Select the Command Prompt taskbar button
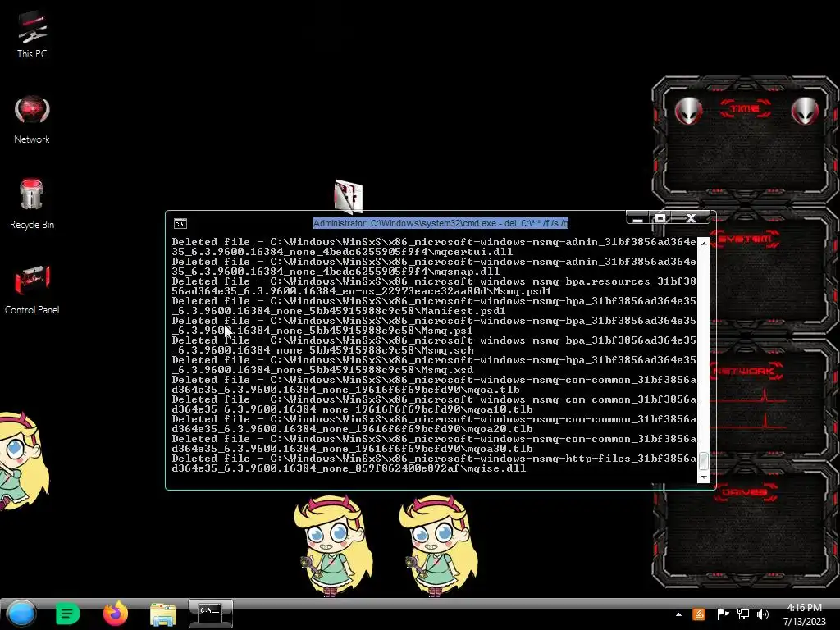The height and width of the screenshot is (630, 840). click(x=211, y=614)
